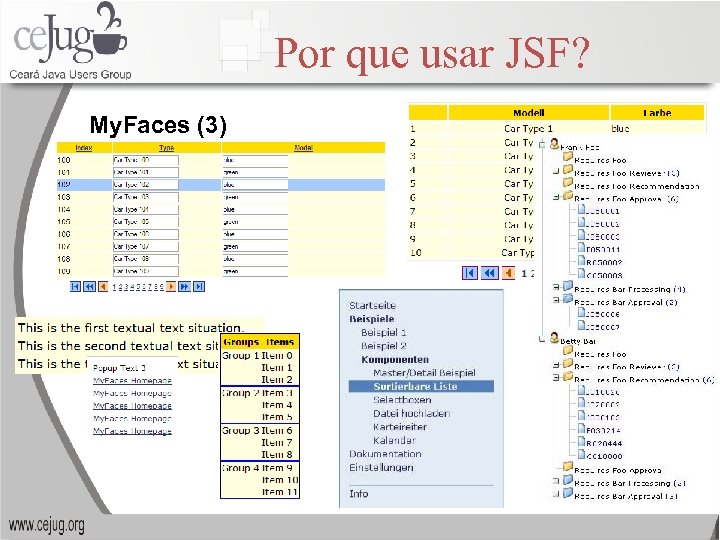720x540 pixels.
Task: Jump to first page in MyFaces (3) table pager
Action: point(75,287)
